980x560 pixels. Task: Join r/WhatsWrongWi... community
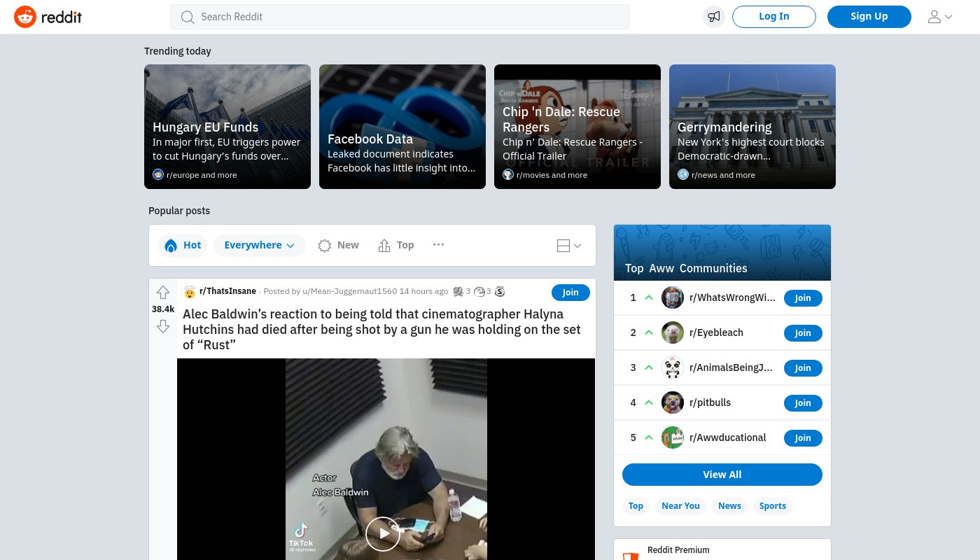tap(803, 297)
